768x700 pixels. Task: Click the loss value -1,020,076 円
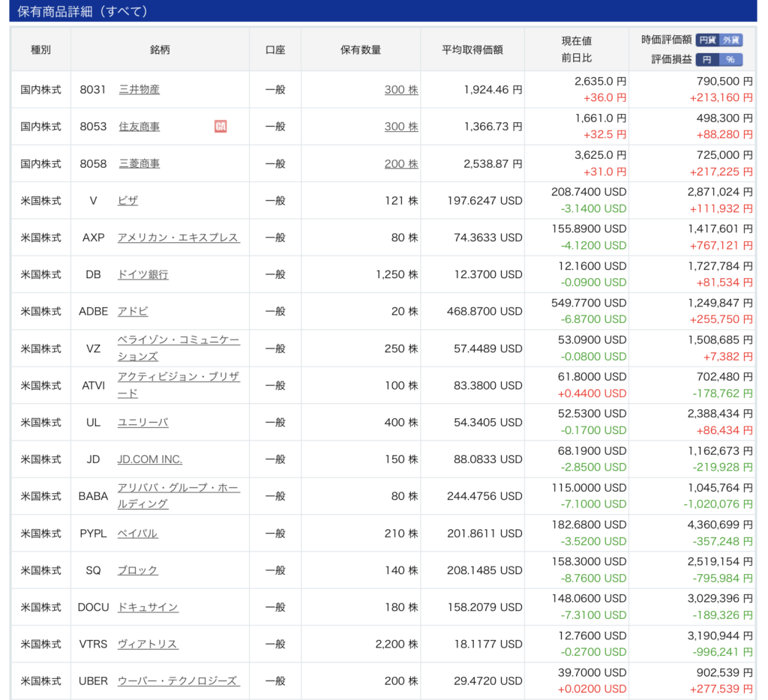[718, 504]
